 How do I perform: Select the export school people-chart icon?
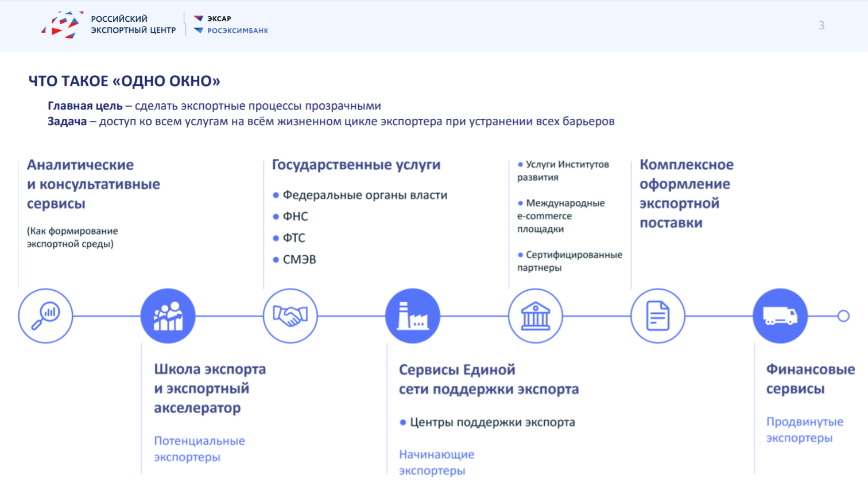pyautogui.click(x=168, y=315)
